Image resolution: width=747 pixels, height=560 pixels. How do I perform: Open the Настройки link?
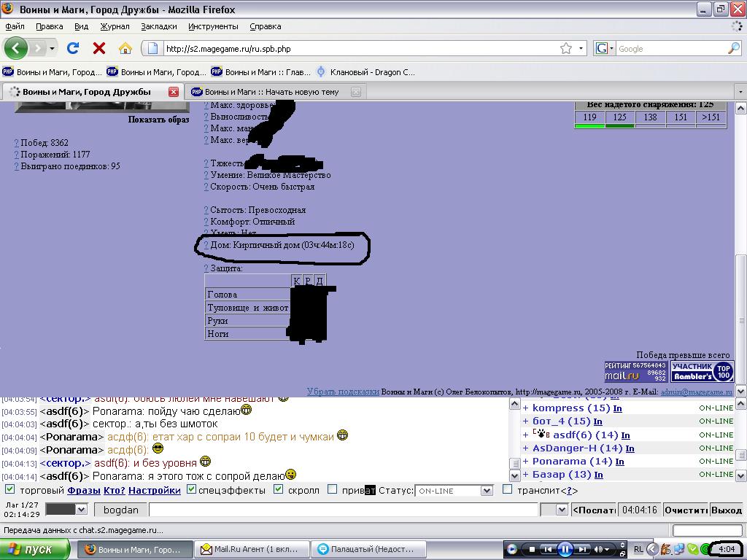[155, 490]
